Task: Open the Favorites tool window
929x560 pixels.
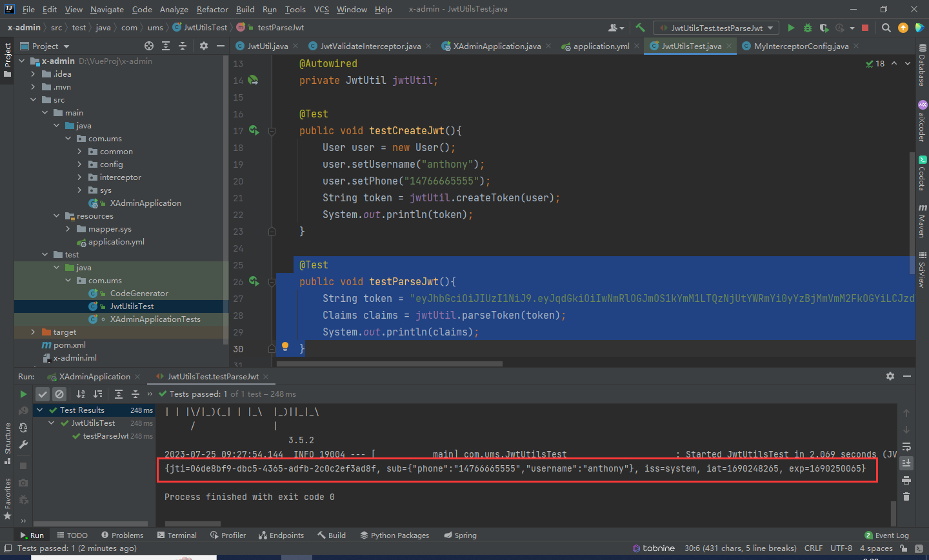Action: tap(8, 499)
